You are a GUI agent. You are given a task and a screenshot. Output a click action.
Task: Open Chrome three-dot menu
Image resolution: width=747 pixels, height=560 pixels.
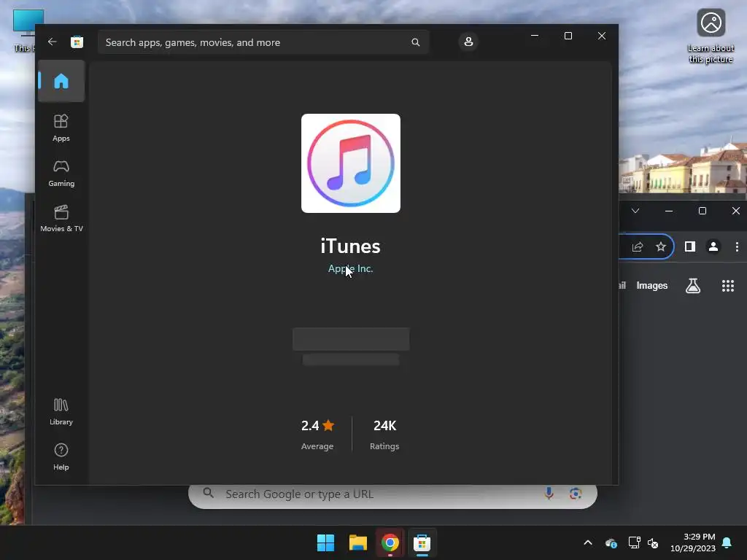(x=737, y=246)
